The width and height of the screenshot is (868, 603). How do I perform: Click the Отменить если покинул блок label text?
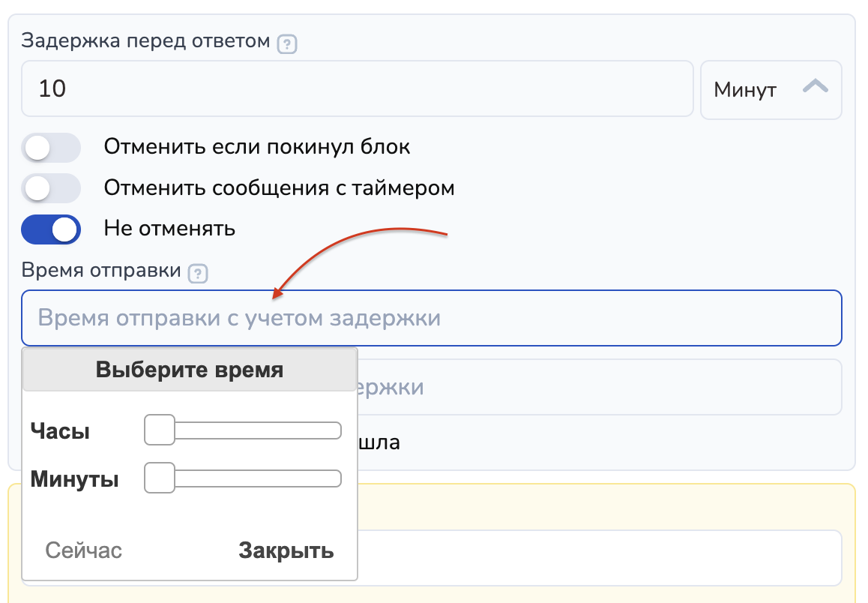[x=257, y=147]
